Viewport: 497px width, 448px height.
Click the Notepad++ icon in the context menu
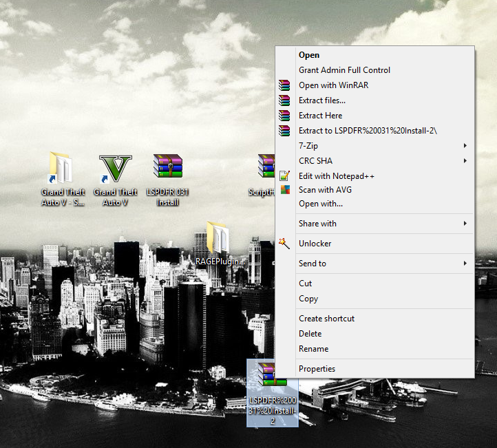pos(284,175)
